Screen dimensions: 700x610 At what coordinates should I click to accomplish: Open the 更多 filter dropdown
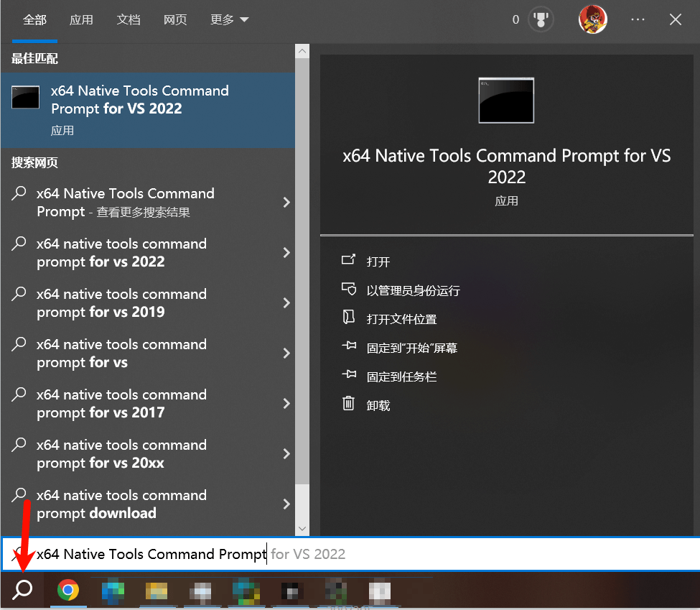tap(228, 19)
